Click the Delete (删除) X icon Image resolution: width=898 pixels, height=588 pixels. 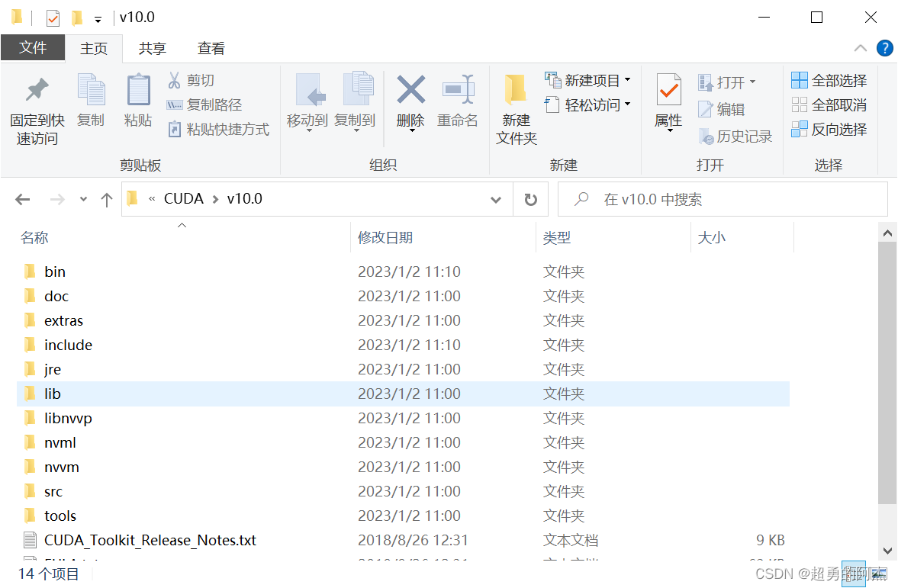click(411, 90)
